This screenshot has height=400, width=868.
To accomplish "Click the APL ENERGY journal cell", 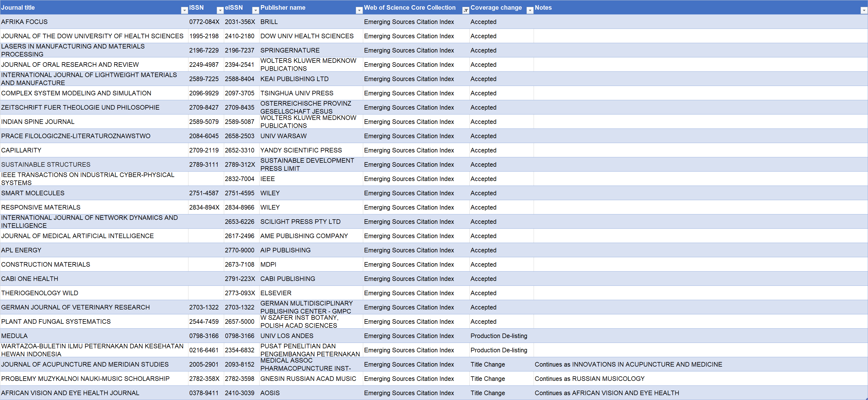I will [x=94, y=250].
